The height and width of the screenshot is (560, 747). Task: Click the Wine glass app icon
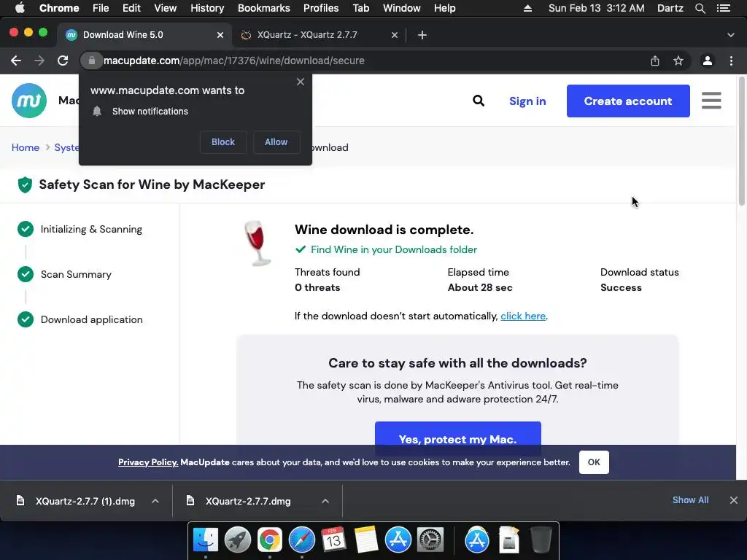[x=258, y=243]
